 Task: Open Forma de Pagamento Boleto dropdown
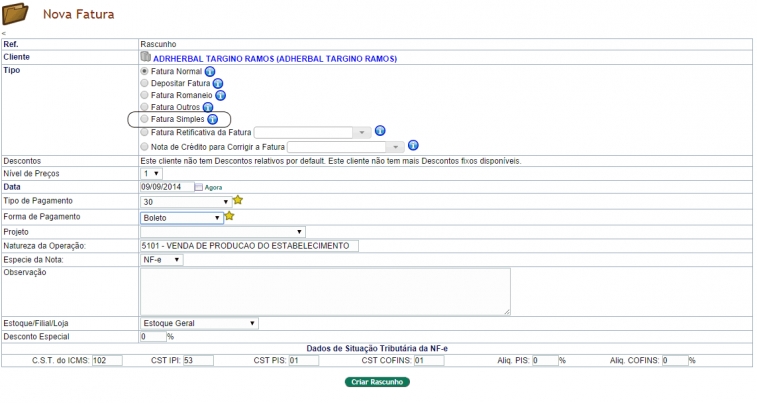(x=181, y=217)
